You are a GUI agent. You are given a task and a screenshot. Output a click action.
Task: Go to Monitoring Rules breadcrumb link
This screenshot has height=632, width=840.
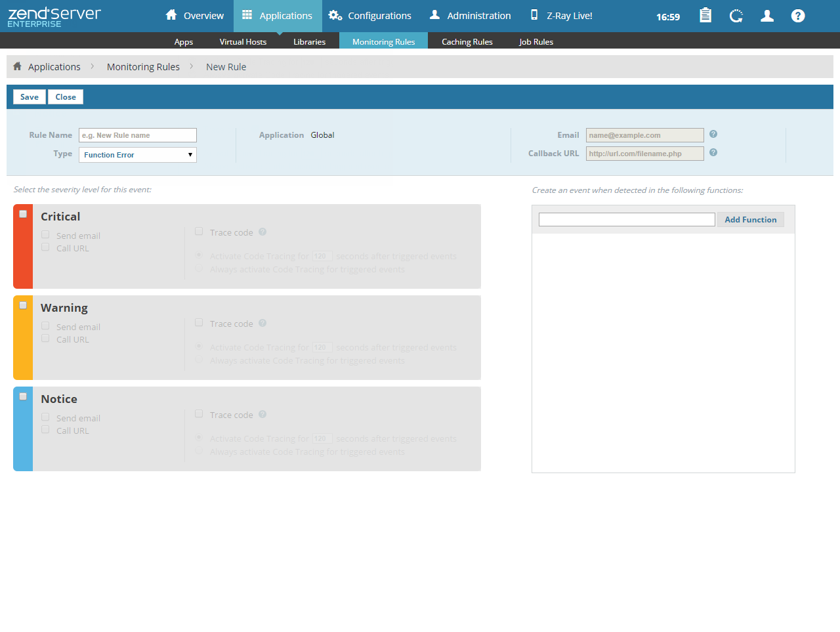[143, 67]
